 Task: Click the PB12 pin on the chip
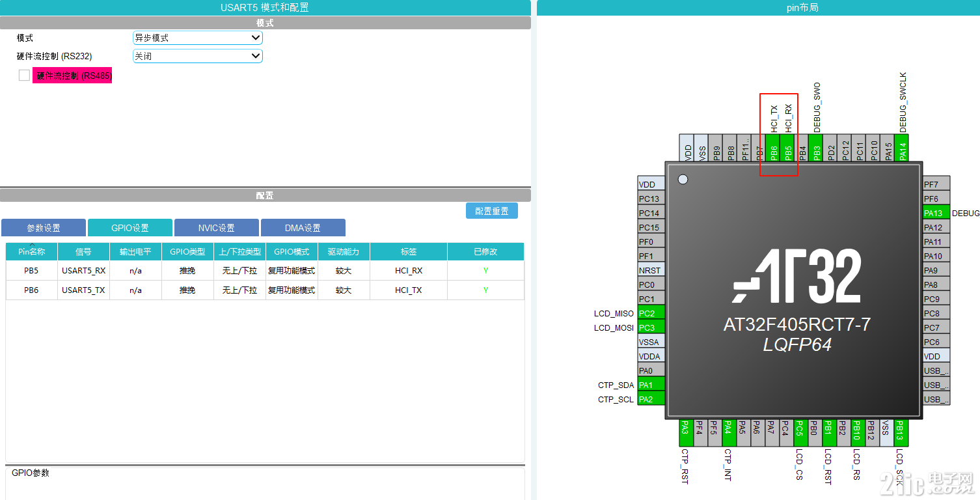(x=871, y=433)
